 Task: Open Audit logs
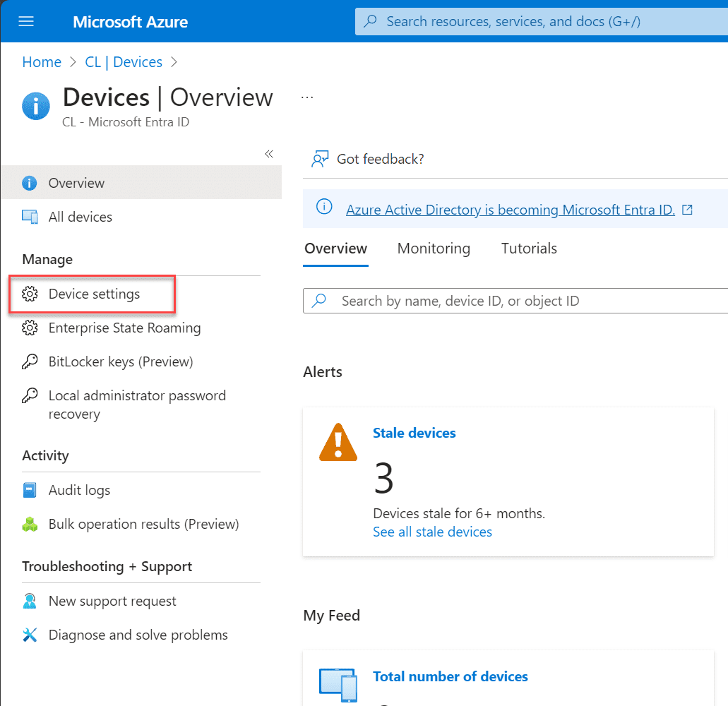click(x=79, y=490)
